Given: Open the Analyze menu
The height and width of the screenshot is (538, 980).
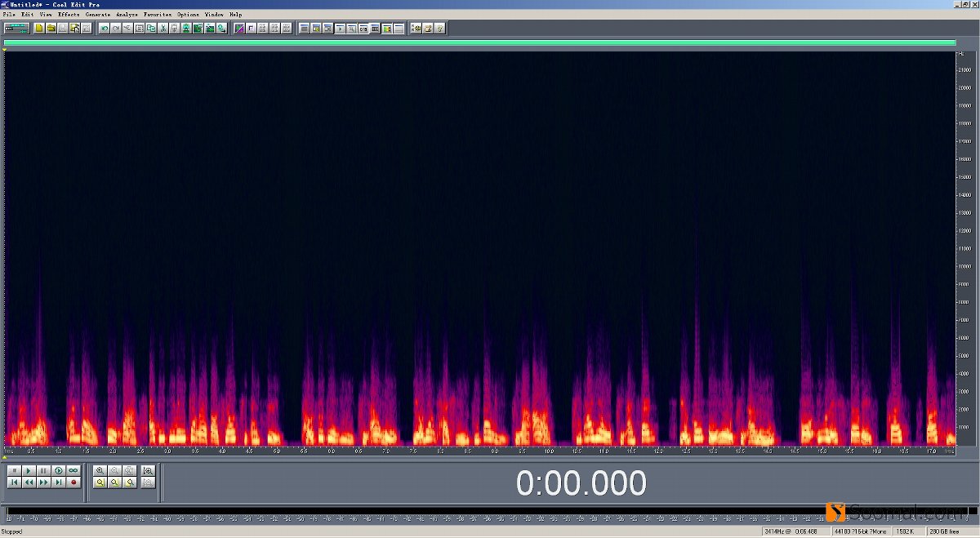Looking at the screenshot, I should click(127, 15).
